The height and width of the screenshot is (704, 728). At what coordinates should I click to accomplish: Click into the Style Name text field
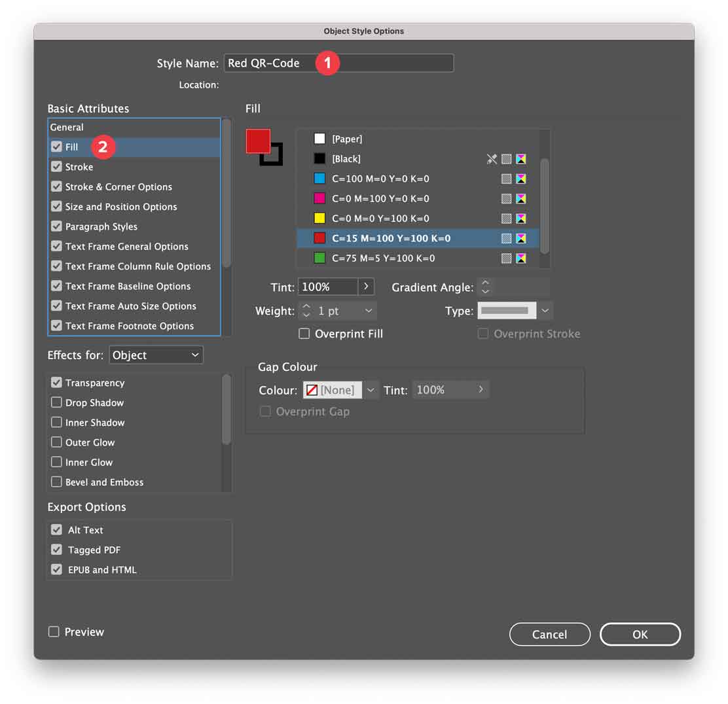pyautogui.click(x=386, y=63)
